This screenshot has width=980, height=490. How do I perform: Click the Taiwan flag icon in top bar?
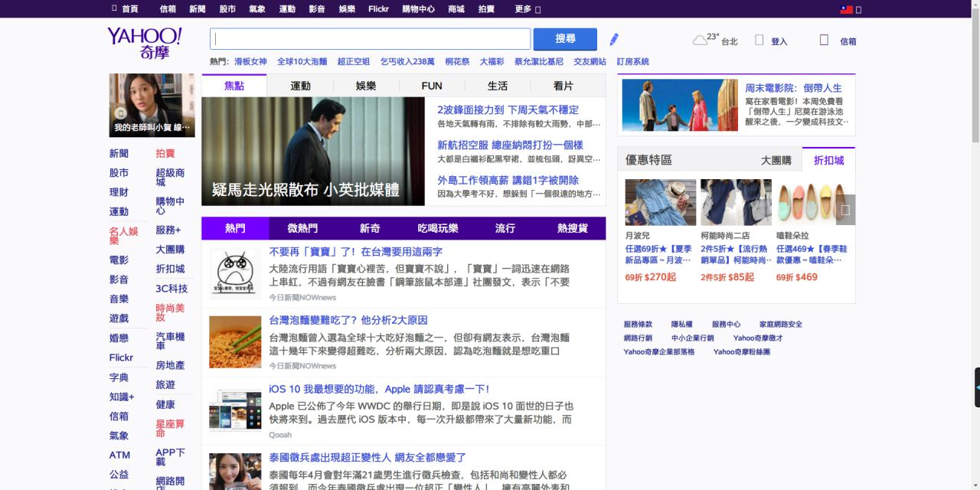coord(847,9)
